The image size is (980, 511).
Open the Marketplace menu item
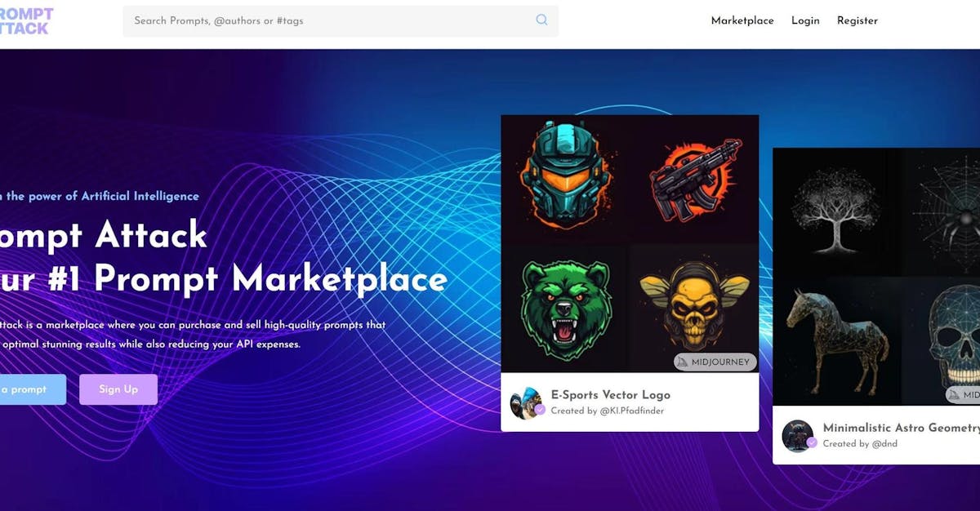coord(742,20)
